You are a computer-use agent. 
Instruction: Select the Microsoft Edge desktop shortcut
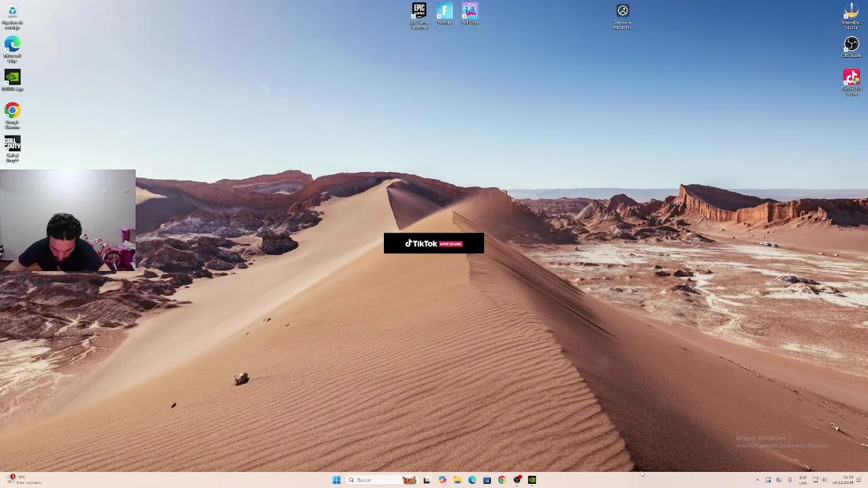pos(12,50)
